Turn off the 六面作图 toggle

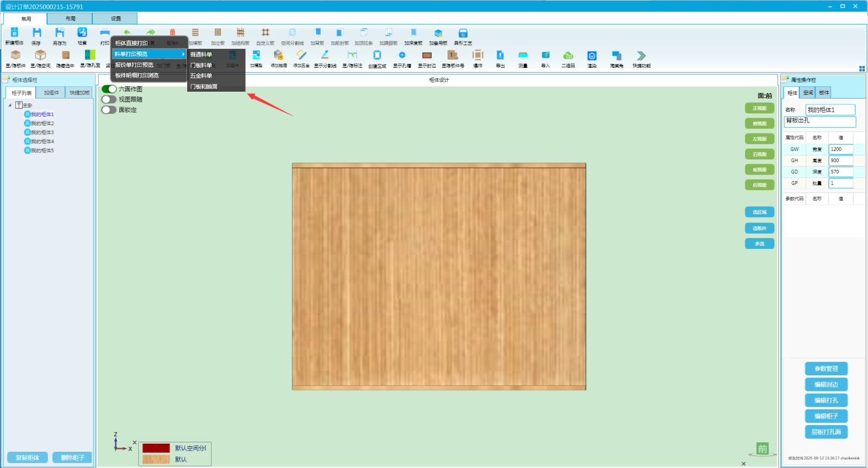click(x=109, y=89)
